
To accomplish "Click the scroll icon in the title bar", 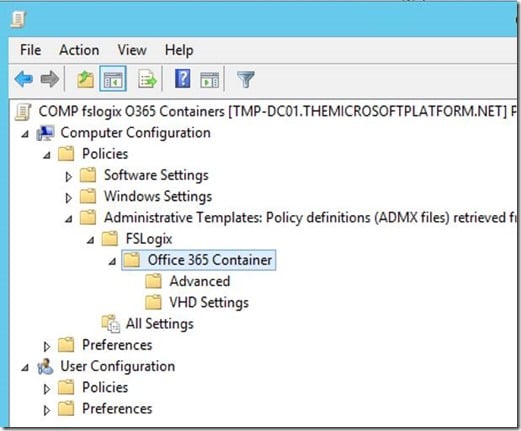I will 18,19.
